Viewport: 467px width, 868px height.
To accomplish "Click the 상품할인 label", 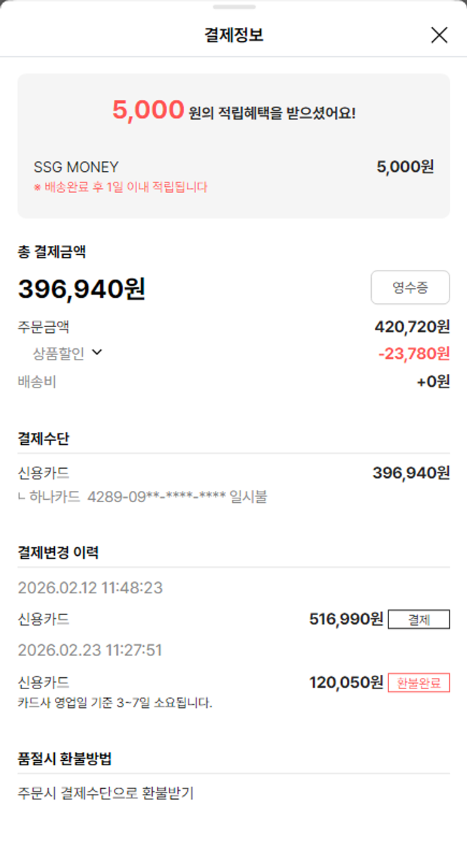I will coord(58,354).
